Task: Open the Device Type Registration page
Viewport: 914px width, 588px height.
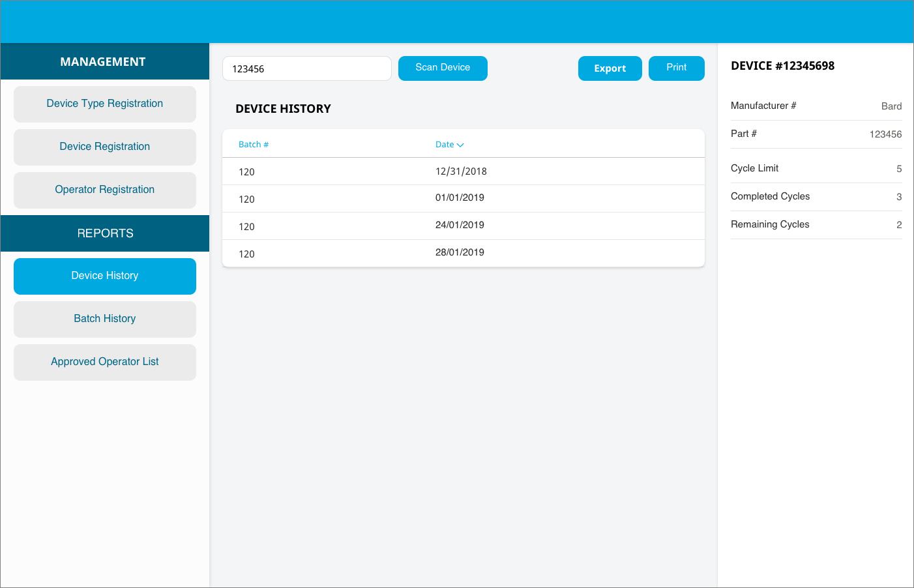Action: click(x=104, y=104)
